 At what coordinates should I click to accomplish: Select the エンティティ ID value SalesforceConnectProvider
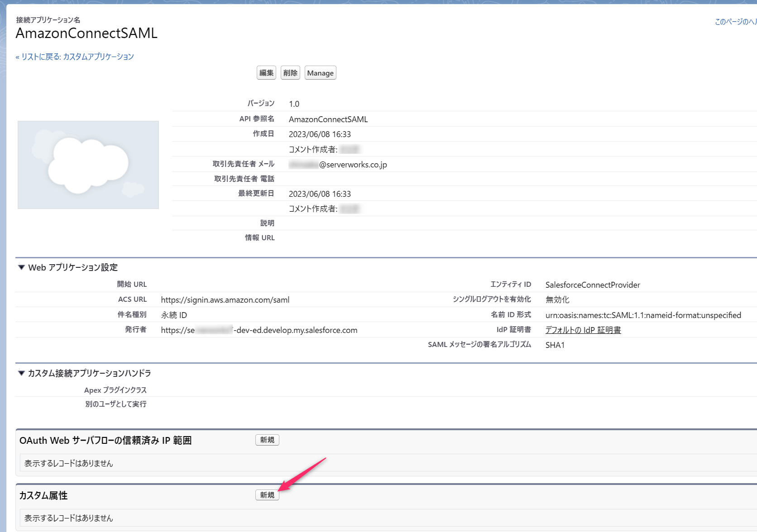coord(593,285)
